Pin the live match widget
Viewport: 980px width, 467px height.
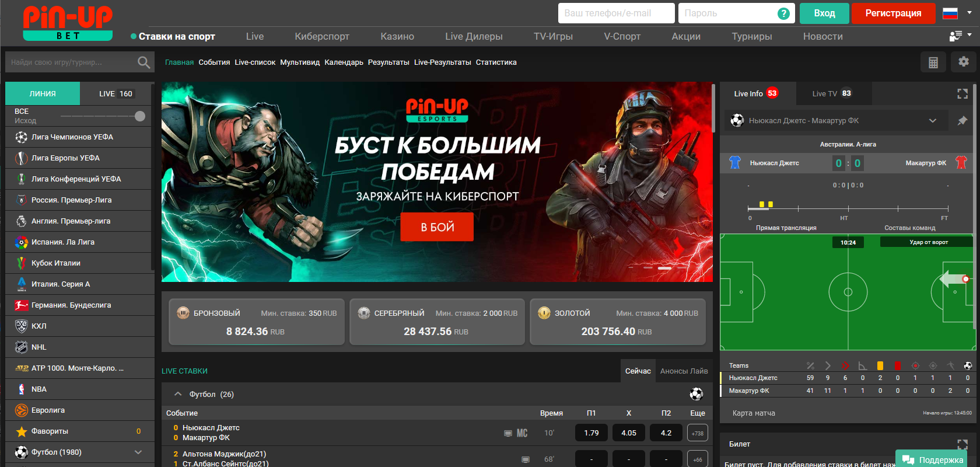[963, 121]
